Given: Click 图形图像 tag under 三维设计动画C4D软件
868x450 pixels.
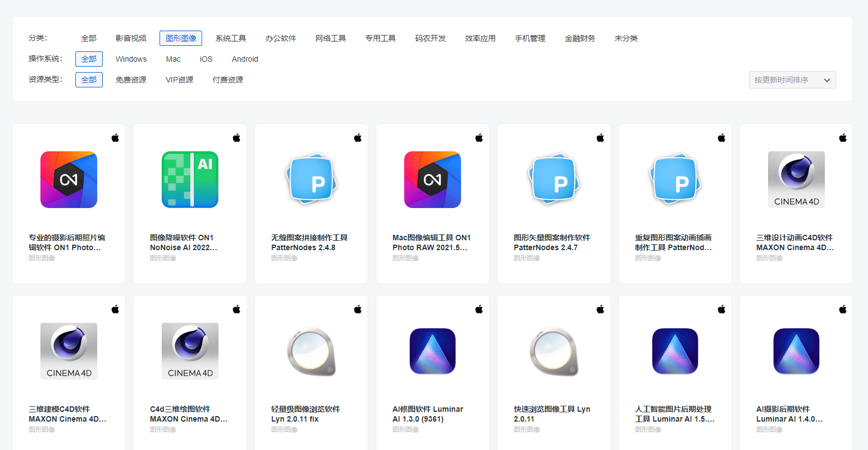Looking at the screenshot, I should tap(770, 258).
